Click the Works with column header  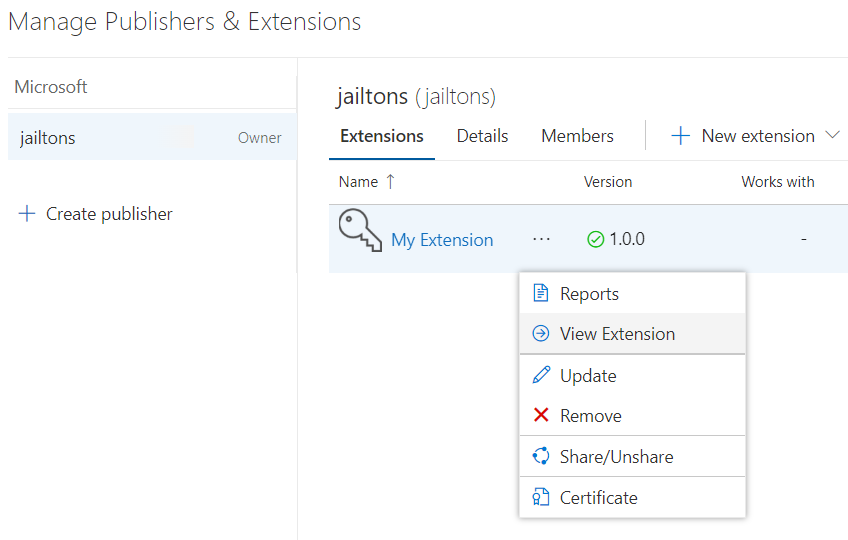pyautogui.click(x=778, y=182)
